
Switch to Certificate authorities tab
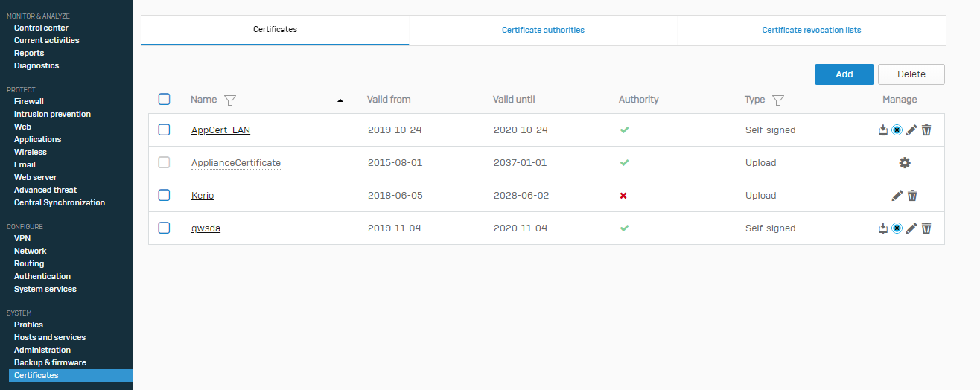point(543,31)
